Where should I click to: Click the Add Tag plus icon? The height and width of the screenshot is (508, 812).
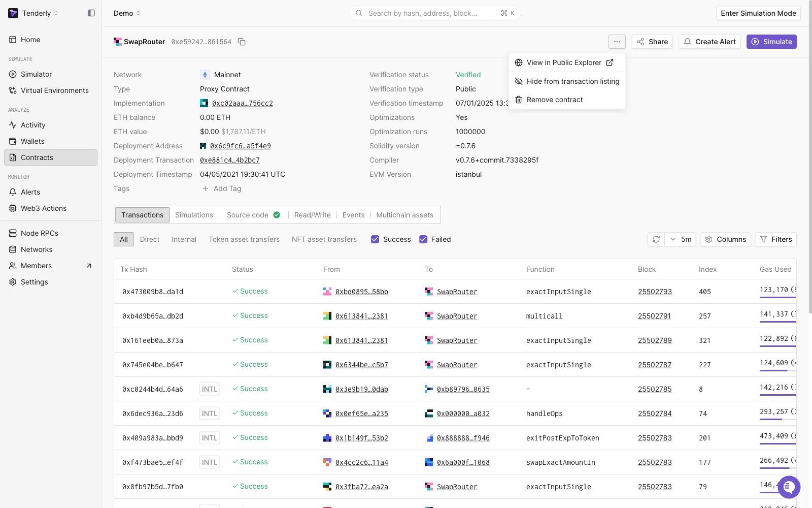point(206,188)
